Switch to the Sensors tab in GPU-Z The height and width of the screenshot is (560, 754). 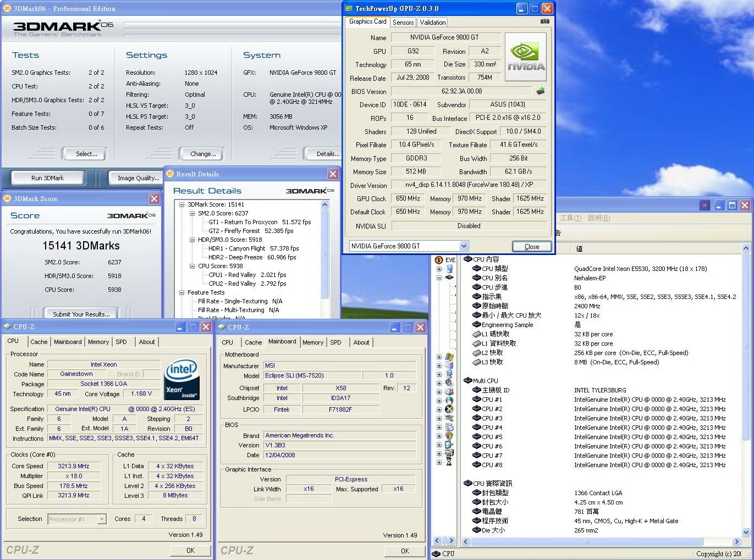pos(403,23)
